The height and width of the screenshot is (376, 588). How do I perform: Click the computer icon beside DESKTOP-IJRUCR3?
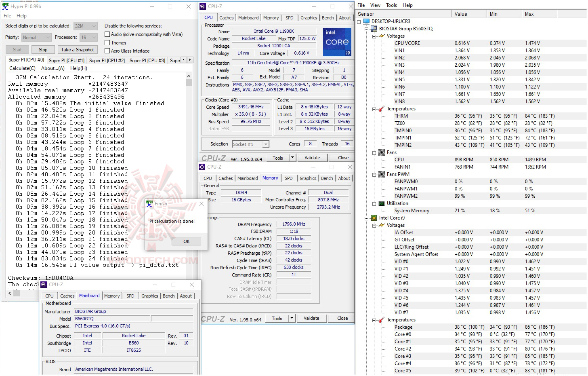pyautogui.click(x=367, y=21)
